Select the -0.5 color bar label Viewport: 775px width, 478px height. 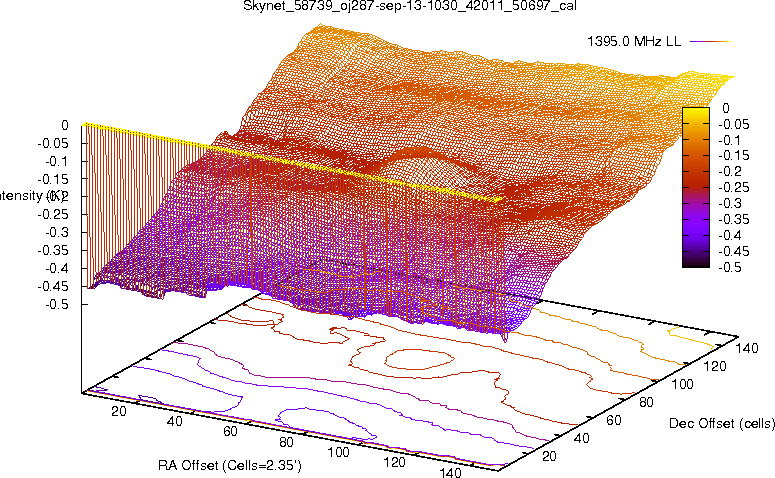pos(730,267)
